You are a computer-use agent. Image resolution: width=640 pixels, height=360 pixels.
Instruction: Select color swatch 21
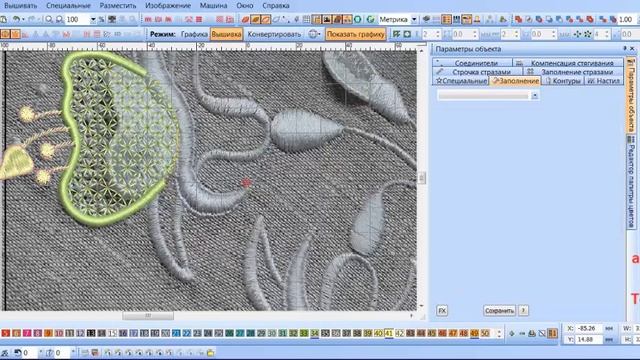[176, 333]
